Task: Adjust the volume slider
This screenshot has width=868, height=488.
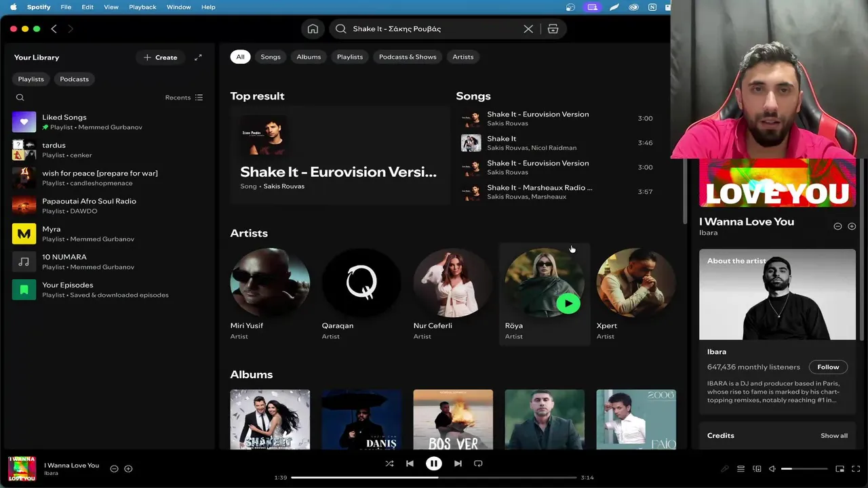Action: click(x=804, y=469)
